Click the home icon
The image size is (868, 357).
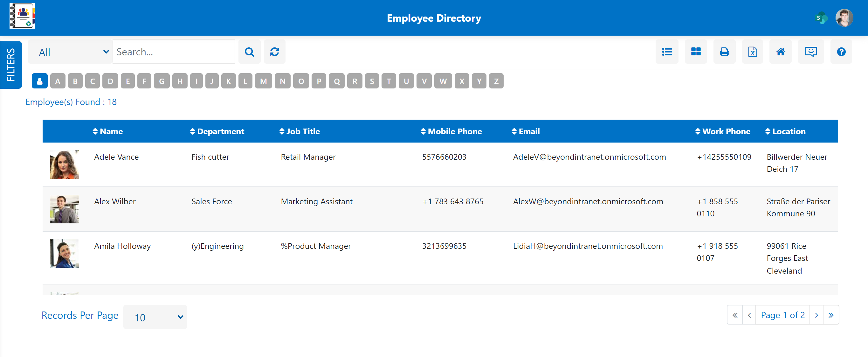click(x=780, y=52)
